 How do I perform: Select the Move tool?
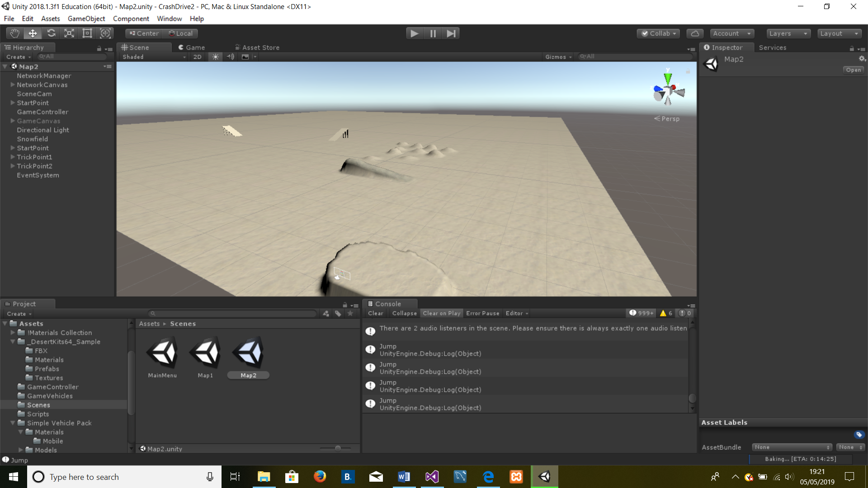33,33
